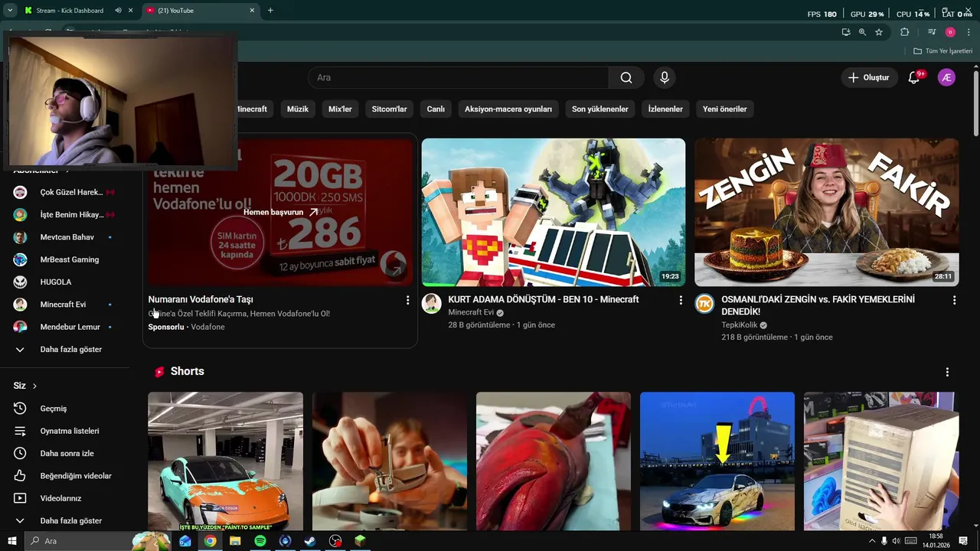Close the YouTube browser tab
This screenshot has height=551, width=980.
click(253, 11)
